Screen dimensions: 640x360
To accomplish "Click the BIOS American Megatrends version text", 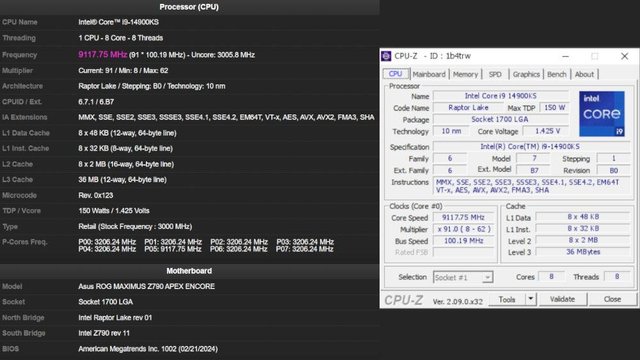I will pos(148,349).
